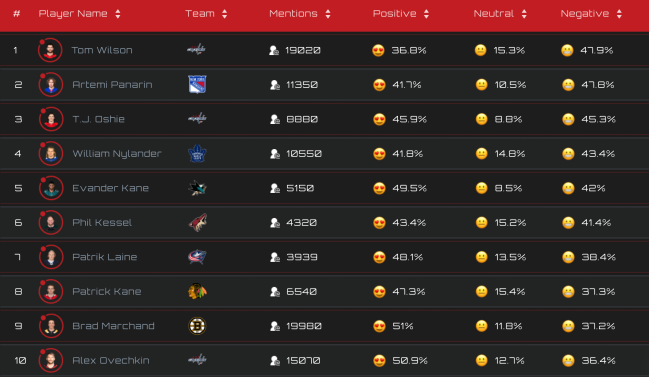Click the Washington Capitals logo beside Tom Wilson
The width and height of the screenshot is (649, 377).
coord(196,50)
